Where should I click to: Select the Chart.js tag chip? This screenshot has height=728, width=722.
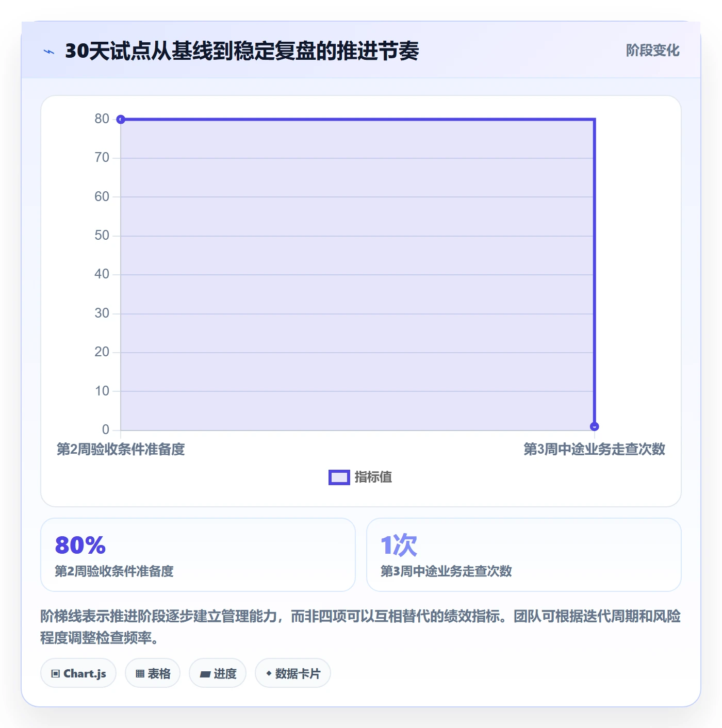78,673
